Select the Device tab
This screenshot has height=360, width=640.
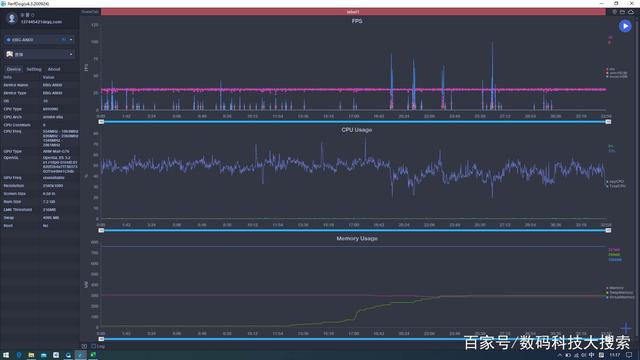pyautogui.click(x=13, y=69)
